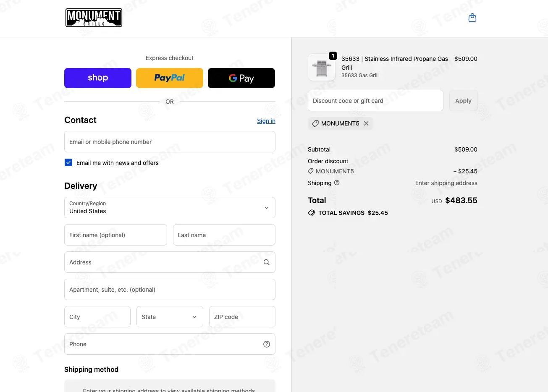The width and height of the screenshot is (548, 392).
Task: Click the help icon in Phone field
Action: pos(266,344)
